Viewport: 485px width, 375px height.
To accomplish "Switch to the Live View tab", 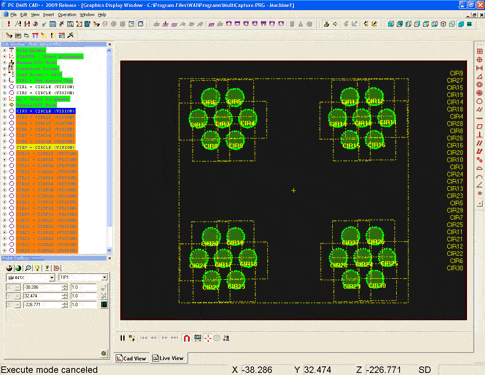I will click(168, 358).
